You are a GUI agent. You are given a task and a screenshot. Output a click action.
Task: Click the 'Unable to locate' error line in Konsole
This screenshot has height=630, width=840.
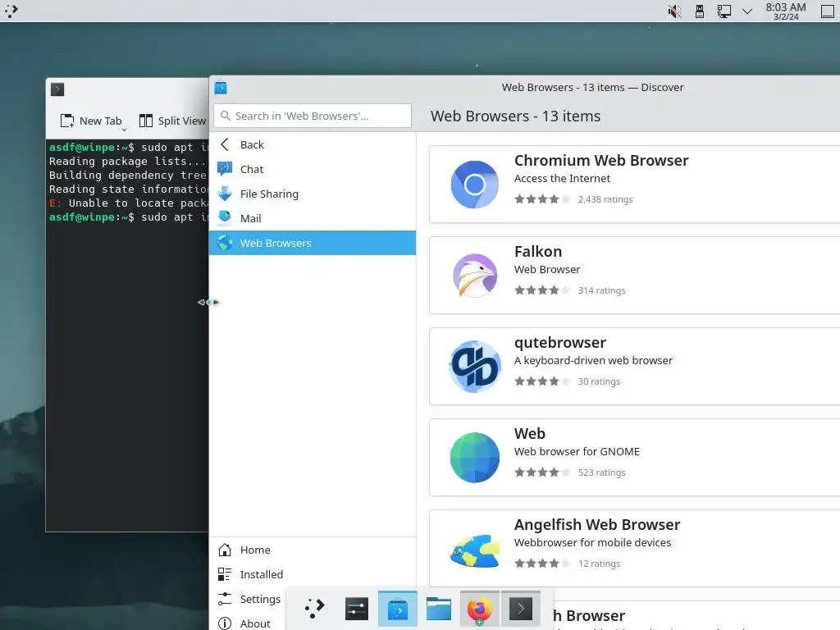(129, 203)
